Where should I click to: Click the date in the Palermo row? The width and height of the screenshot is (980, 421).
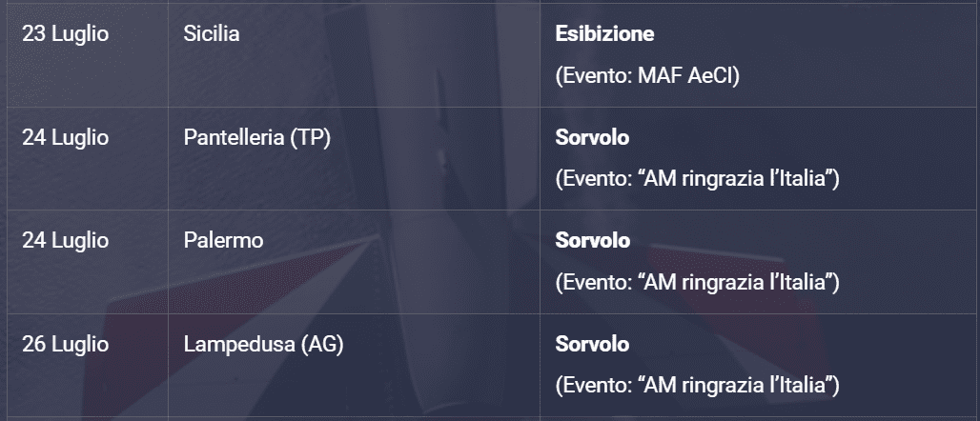click(65, 241)
